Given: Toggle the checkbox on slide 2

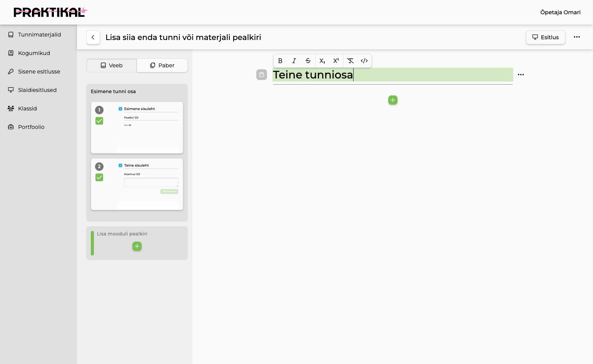Looking at the screenshot, I should 99,177.
